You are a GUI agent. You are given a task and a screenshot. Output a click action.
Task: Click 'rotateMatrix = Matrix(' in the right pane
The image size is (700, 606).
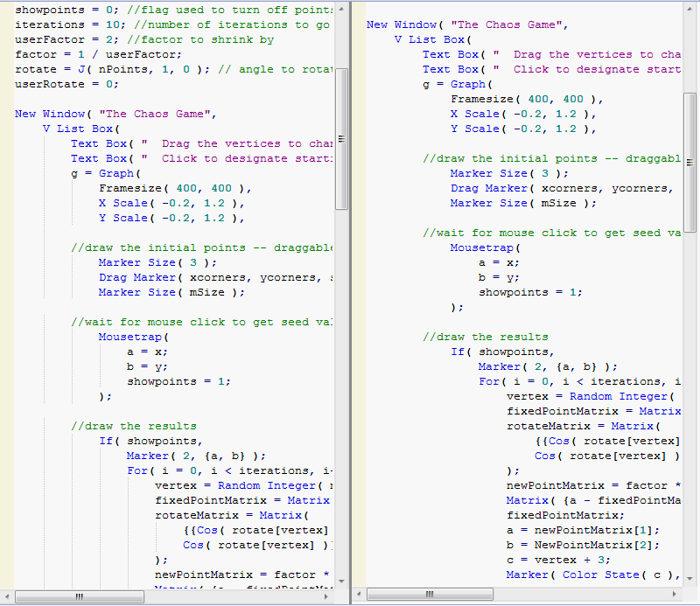(x=583, y=426)
